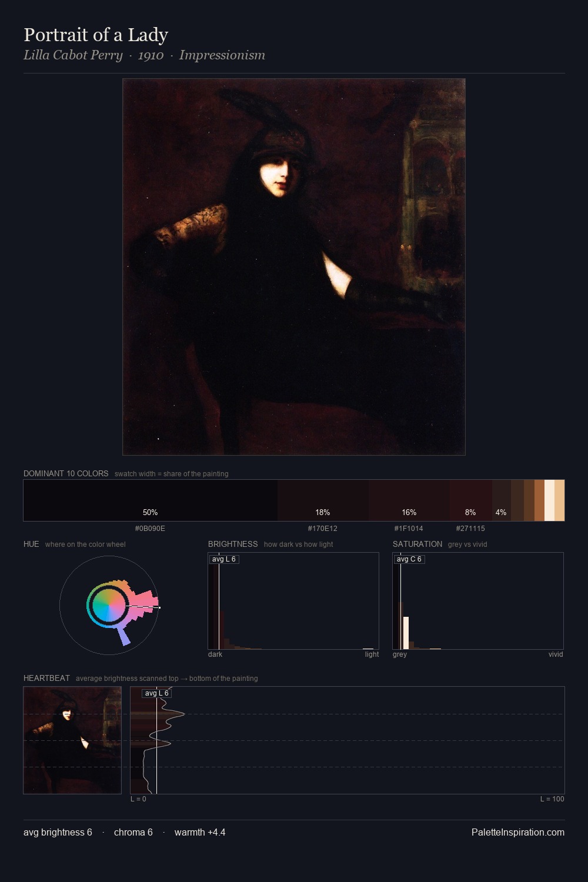Click the title "Portrait of a Lady"
588x882 pixels.
pyautogui.click(x=96, y=35)
